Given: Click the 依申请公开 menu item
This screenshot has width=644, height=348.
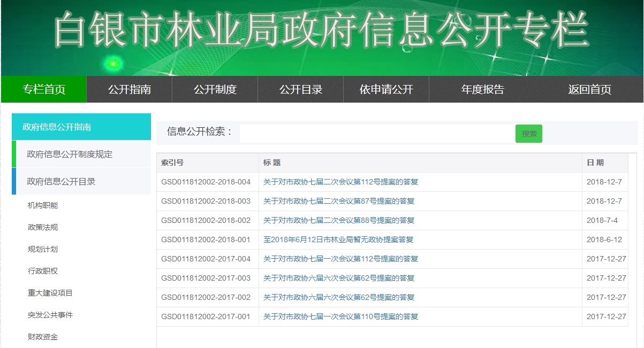Looking at the screenshot, I should click(x=386, y=89).
